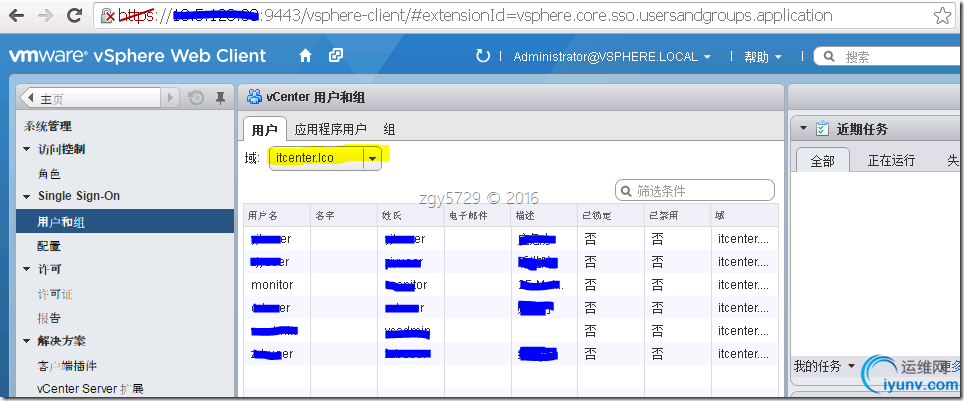Collapse the Single Sign-On section
The image size is (964, 401).
click(26, 197)
